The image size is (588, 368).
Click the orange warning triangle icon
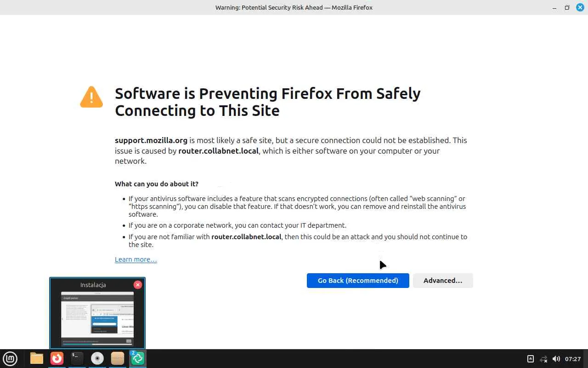[x=91, y=97]
